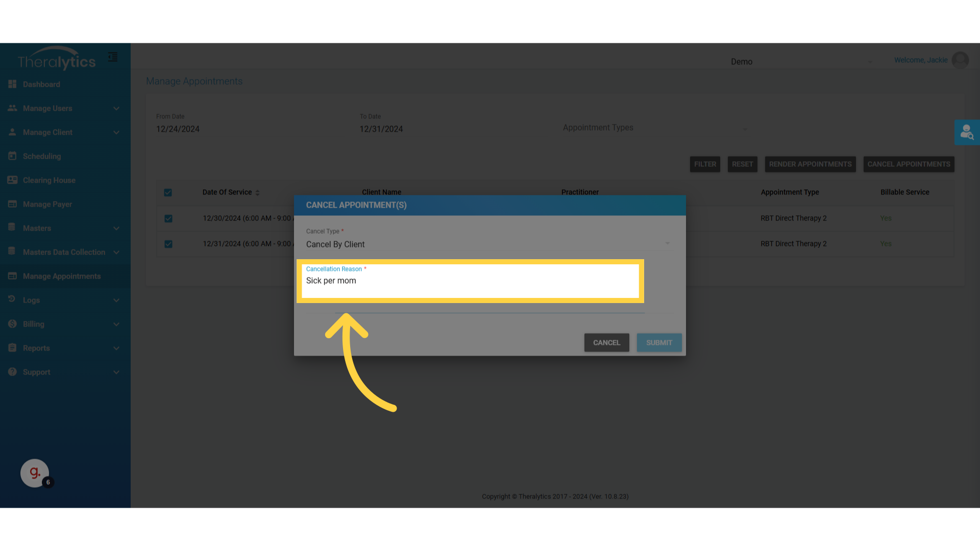
Task: Click the Manage Payer icon
Action: click(12, 204)
